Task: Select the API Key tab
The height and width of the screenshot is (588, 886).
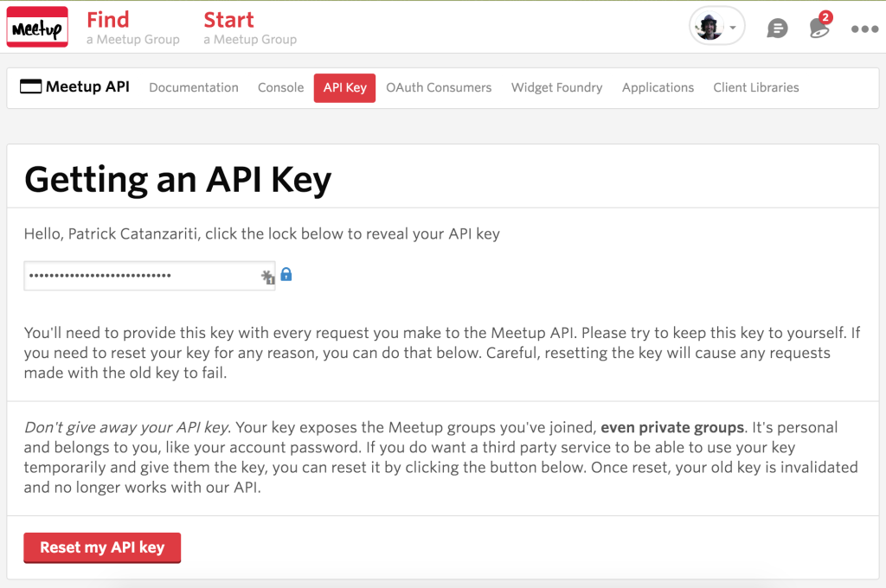Action: (x=344, y=87)
